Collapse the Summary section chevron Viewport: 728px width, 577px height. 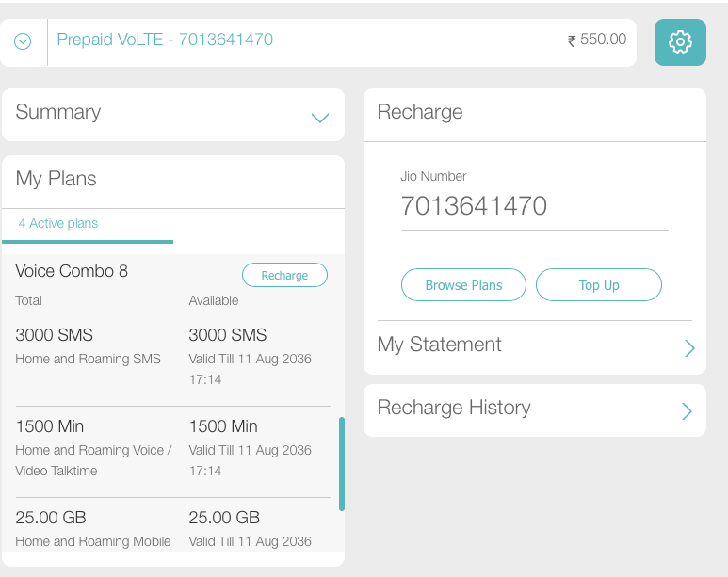[320, 118]
